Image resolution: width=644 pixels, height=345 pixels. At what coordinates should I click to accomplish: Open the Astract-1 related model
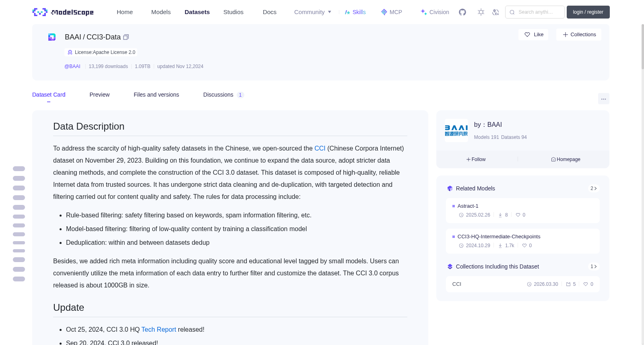(522, 211)
